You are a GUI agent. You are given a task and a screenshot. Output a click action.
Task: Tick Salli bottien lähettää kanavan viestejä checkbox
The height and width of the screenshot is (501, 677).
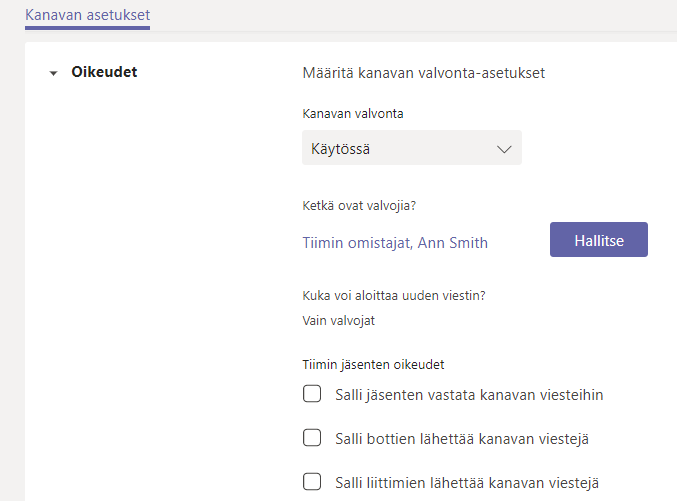(312, 438)
